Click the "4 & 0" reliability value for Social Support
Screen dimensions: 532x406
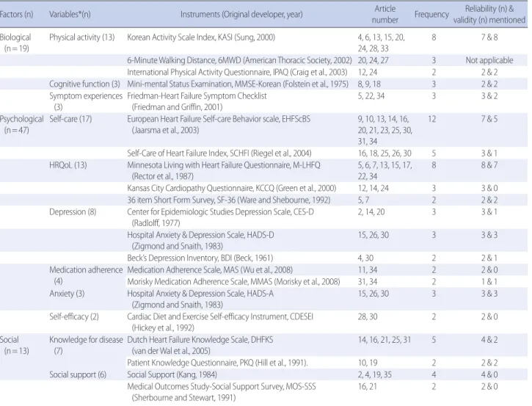point(489,374)
